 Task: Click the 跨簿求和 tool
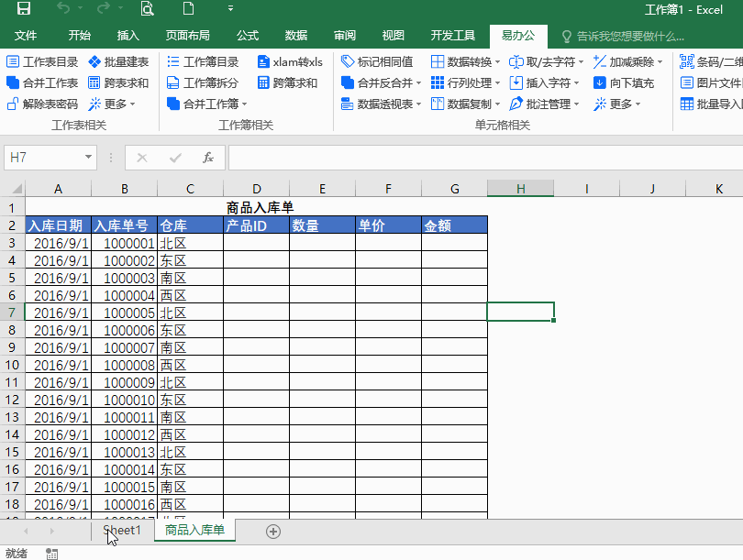pos(287,82)
